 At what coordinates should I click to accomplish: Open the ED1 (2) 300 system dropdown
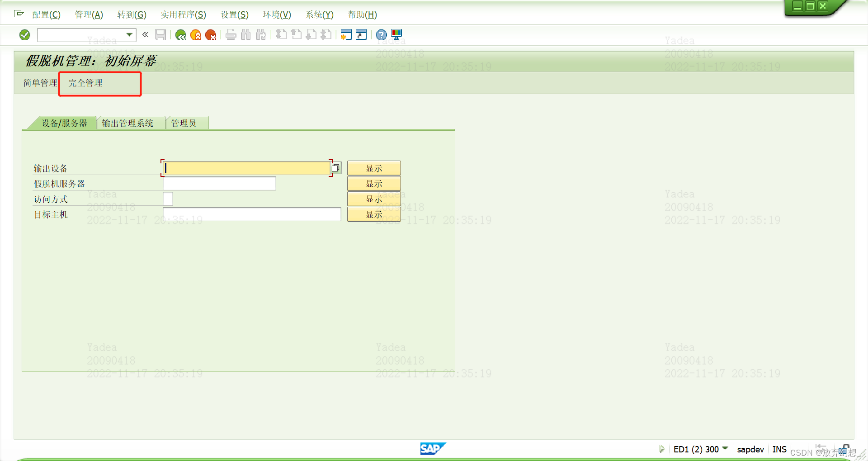725,448
